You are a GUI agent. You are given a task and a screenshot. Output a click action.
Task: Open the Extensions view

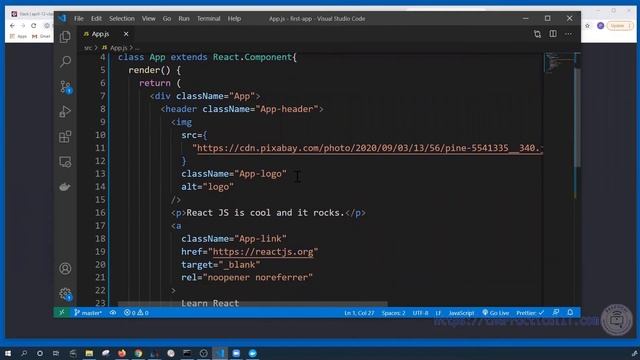point(65,137)
